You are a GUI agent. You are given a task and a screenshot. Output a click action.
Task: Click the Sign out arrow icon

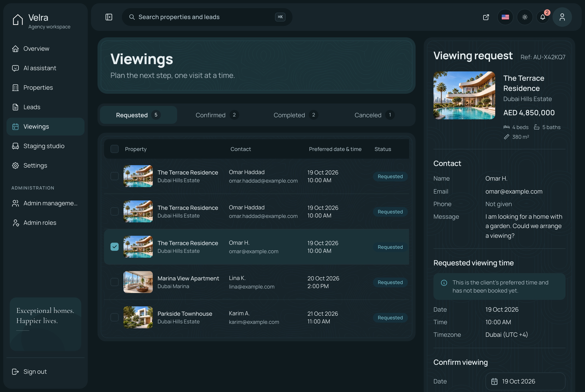[15, 372]
